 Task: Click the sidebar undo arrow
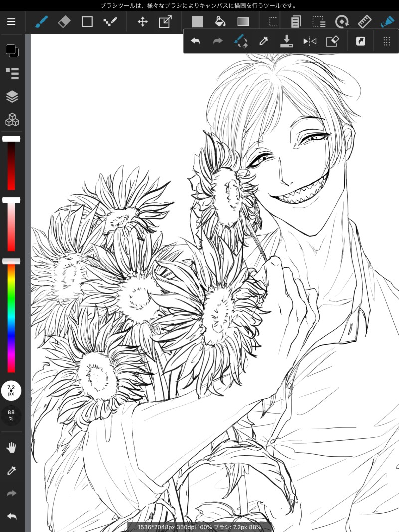pos(12,517)
